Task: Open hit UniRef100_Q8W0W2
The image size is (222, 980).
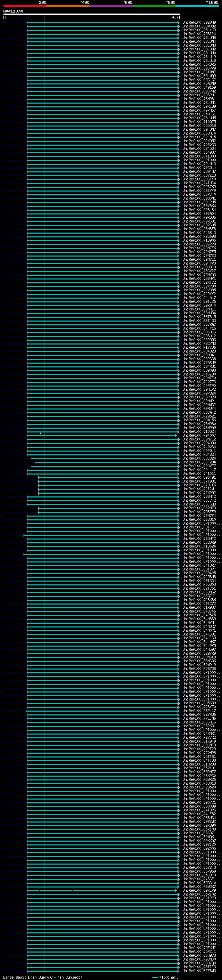Action: pyautogui.click(x=199, y=26)
